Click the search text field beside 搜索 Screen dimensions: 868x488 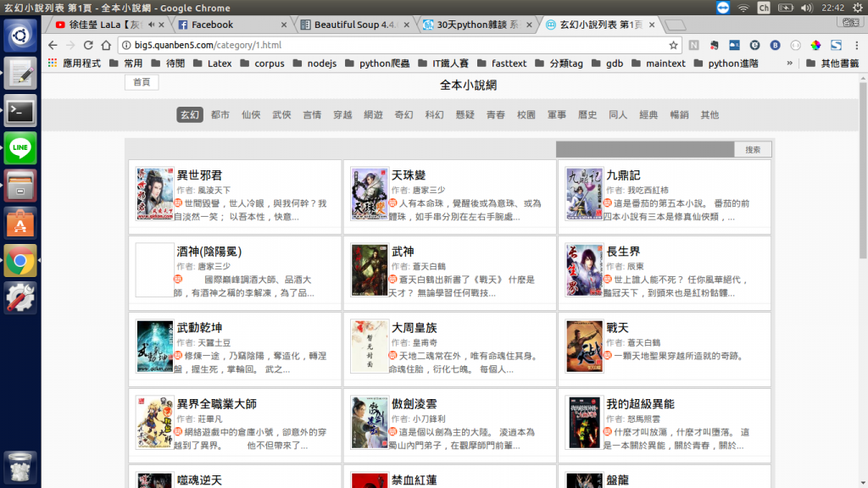pos(645,149)
